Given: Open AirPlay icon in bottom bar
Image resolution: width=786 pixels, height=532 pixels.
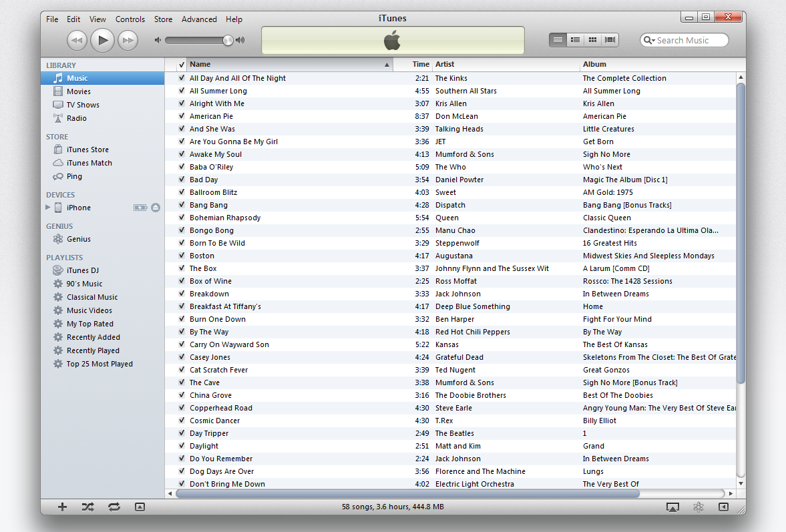Looking at the screenshot, I should point(672,507).
